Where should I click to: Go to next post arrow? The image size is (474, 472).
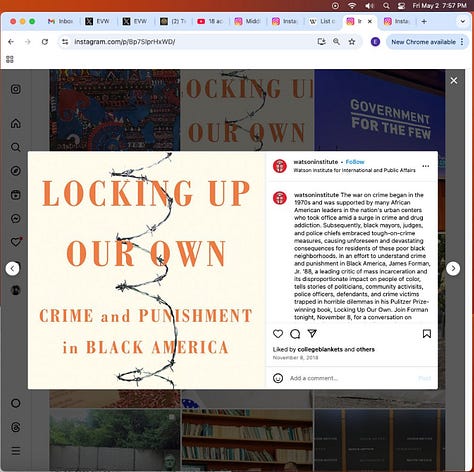[x=453, y=268]
